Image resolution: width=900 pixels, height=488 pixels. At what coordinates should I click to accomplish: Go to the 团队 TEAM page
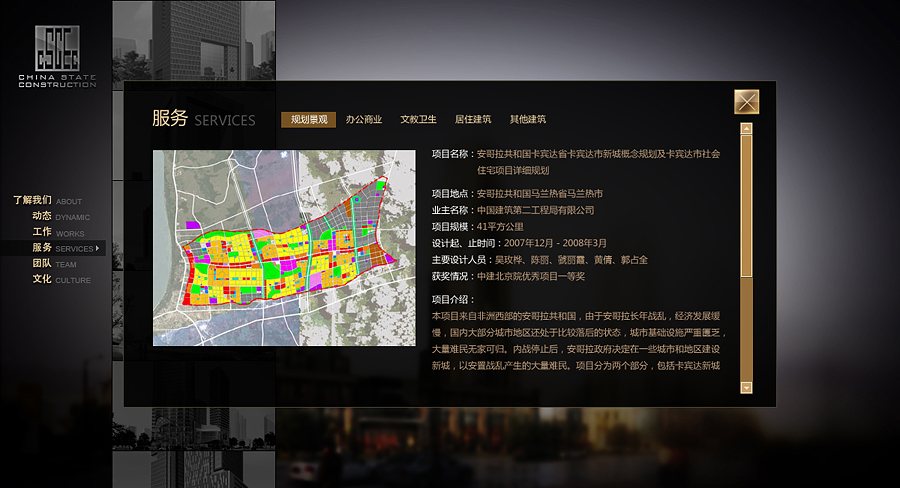coord(54,264)
